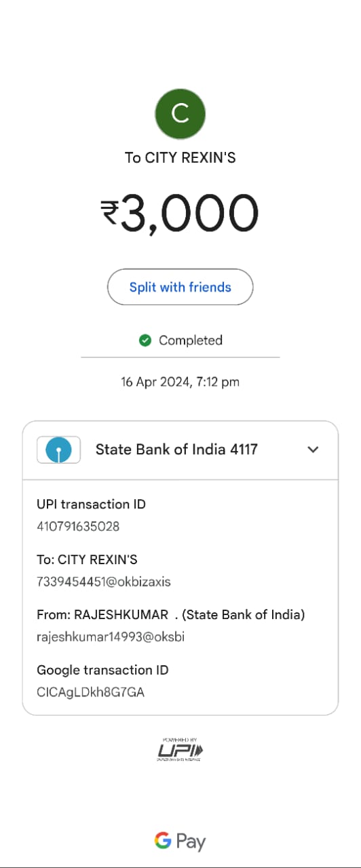Select Google transaction ID CICAgLDkh8G7GA
Viewport: 361px width, 868px height.
point(90,693)
